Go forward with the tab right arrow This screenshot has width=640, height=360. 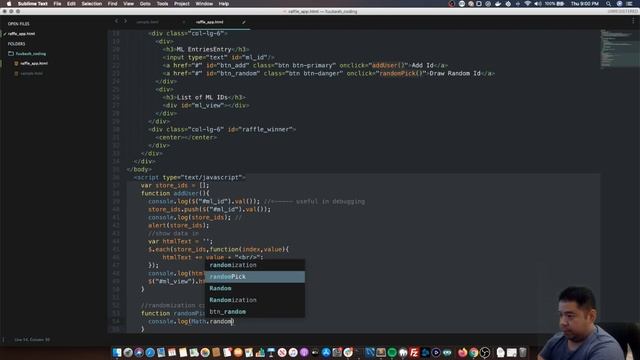coord(125,21)
